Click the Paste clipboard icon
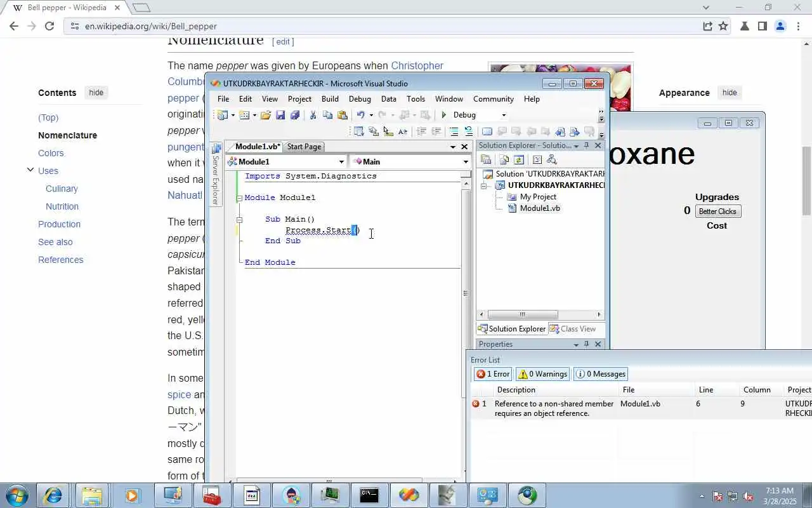812x508 pixels. point(343,115)
